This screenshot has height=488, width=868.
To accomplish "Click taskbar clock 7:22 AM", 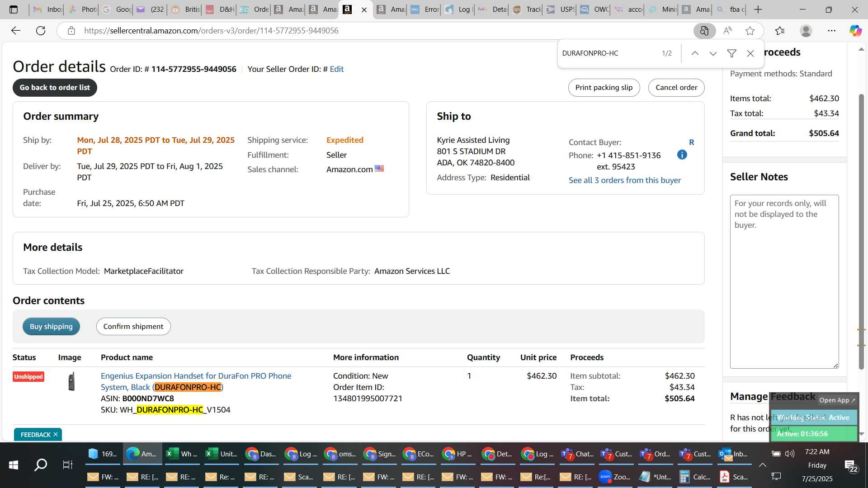I will point(817,452).
